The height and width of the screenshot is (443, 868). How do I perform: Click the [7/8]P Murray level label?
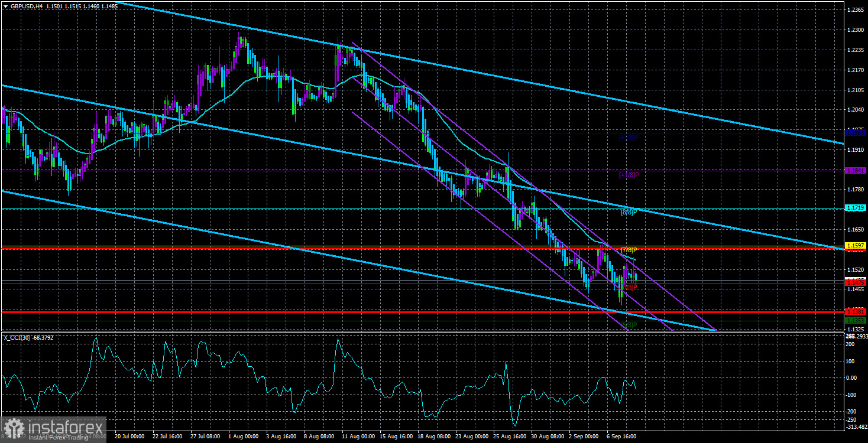[x=628, y=250]
